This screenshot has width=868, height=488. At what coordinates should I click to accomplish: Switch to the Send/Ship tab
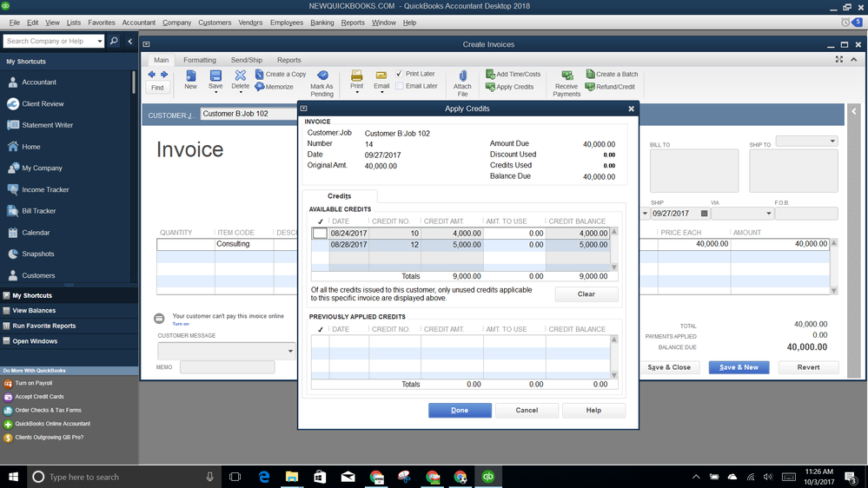[247, 60]
